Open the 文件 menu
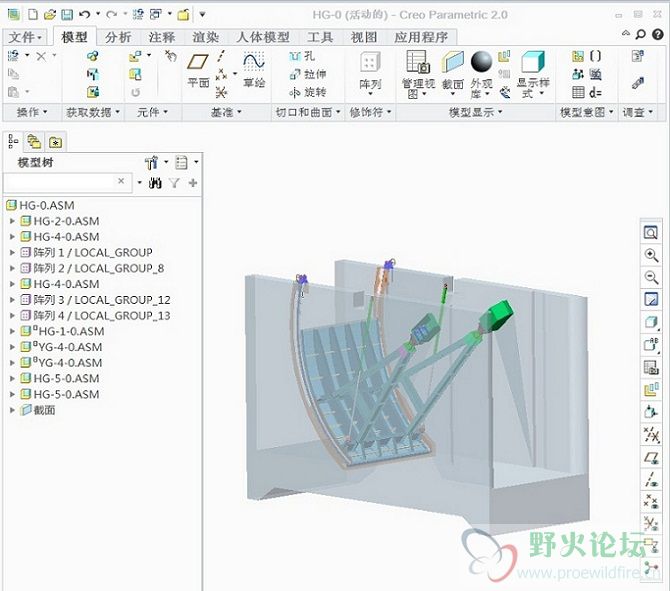 pyautogui.click(x=25, y=37)
